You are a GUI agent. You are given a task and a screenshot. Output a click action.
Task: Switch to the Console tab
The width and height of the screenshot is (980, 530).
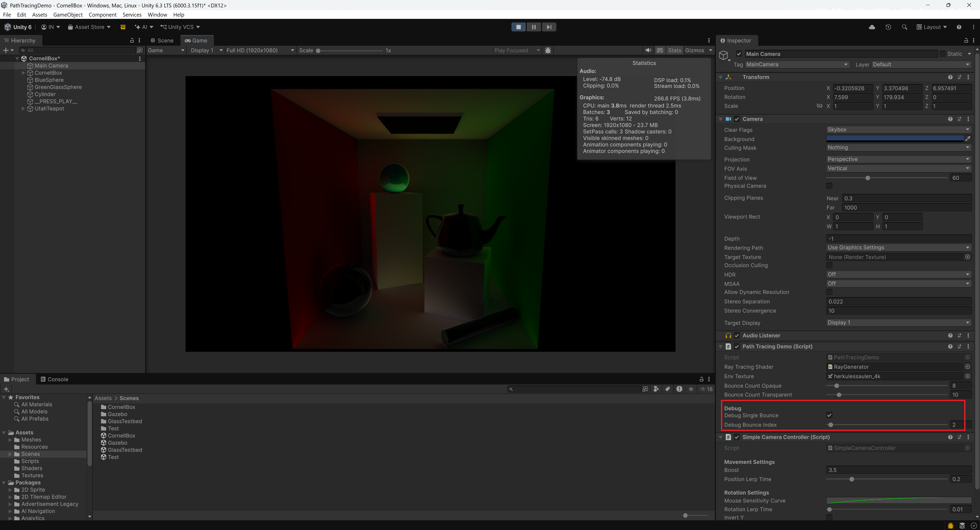54,379
